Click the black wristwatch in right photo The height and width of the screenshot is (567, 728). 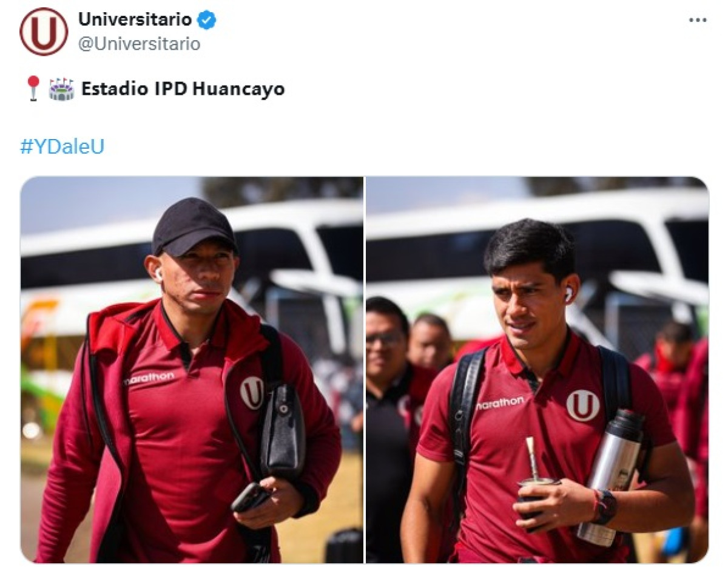[x=604, y=506]
